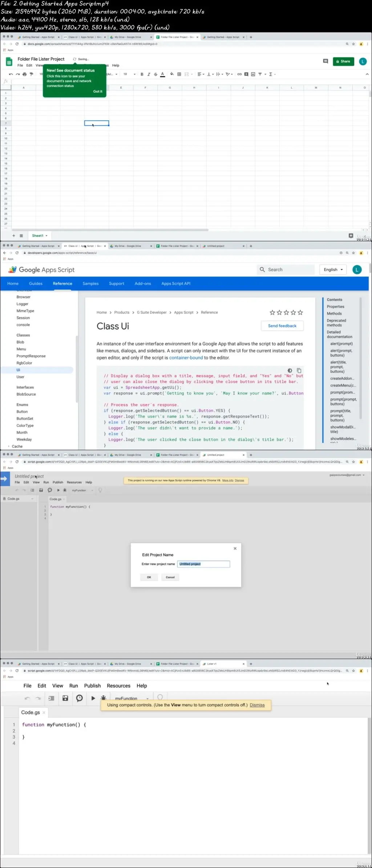Viewport: 372px width, 868px height.
Task: Open the Publish menu in Lister v1 editor
Action: coord(92,686)
